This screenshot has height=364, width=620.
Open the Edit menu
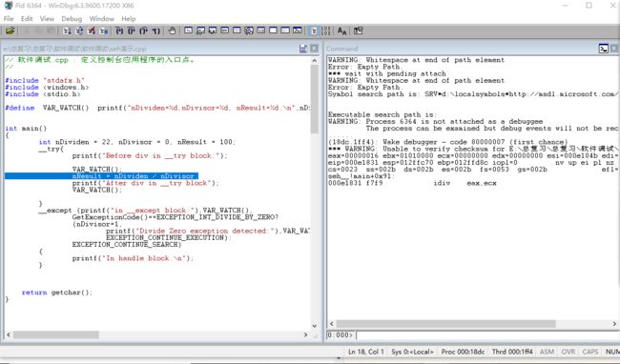(27, 18)
